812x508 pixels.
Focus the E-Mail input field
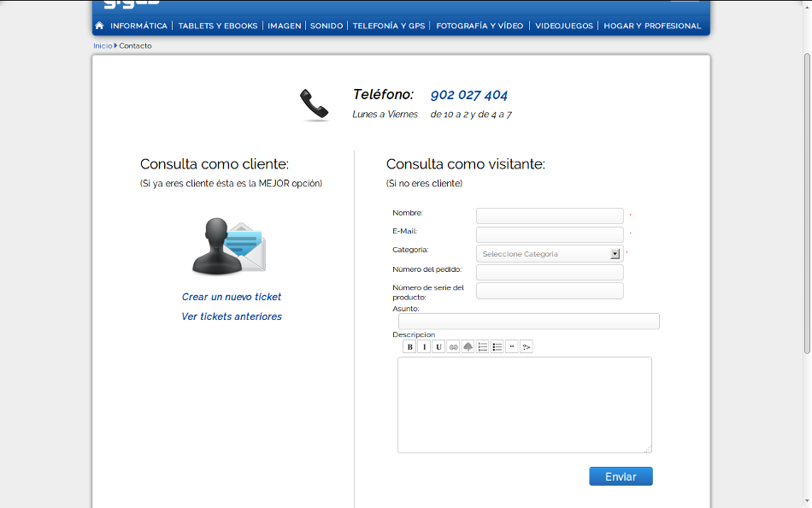point(550,234)
